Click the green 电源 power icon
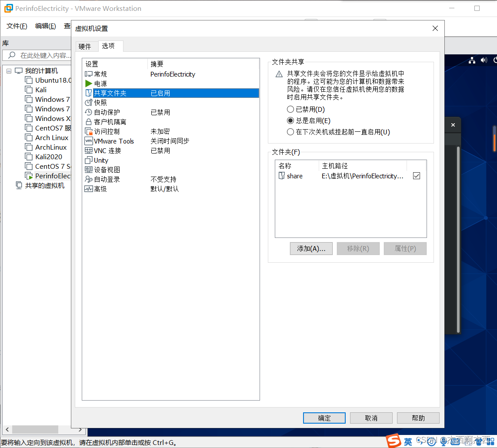497x448 pixels. (x=88, y=84)
